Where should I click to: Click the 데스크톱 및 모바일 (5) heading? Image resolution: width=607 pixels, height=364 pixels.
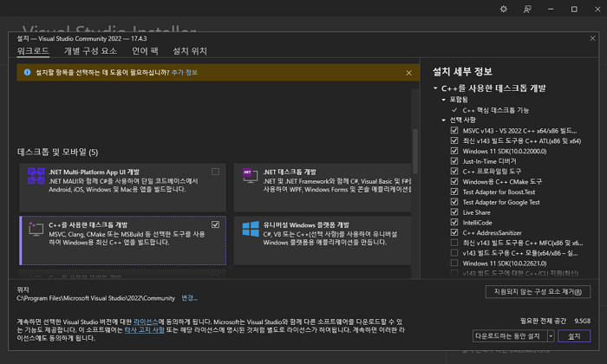pyautogui.click(x=58, y=152)
